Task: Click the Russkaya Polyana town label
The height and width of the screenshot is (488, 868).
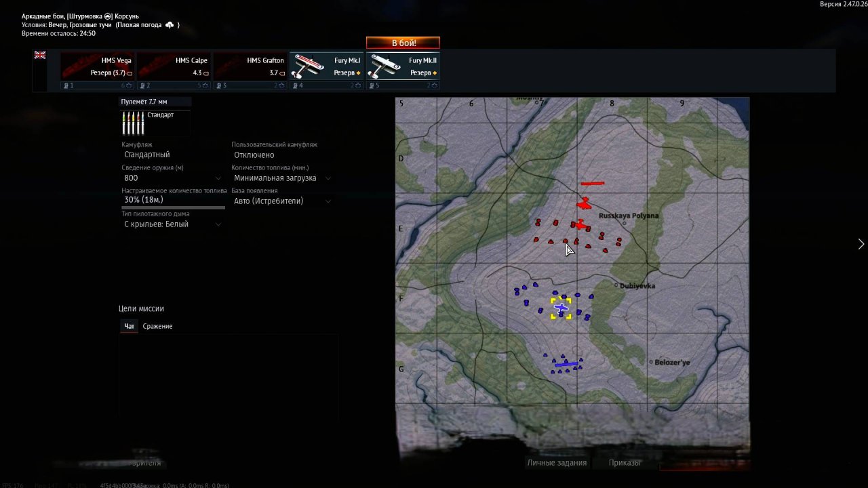Action: [x=629, y=216]
